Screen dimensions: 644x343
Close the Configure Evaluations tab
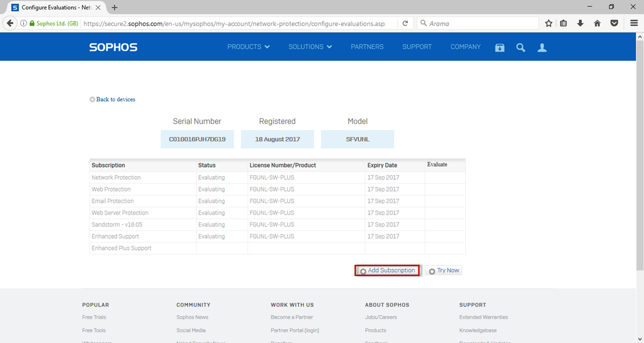tap(98, 7)
